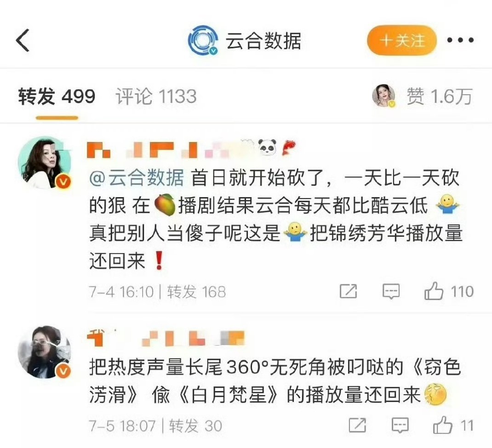This screenshot has width=492, height=448.
Task: Tap the 云合数据 circular logo avatar
Action: click(203, 40)
